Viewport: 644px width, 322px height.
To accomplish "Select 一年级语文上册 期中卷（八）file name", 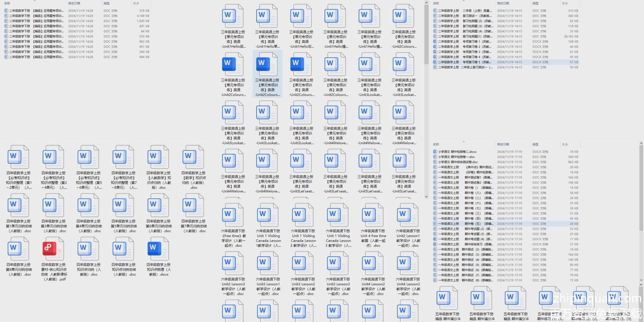I will point(466,193).
